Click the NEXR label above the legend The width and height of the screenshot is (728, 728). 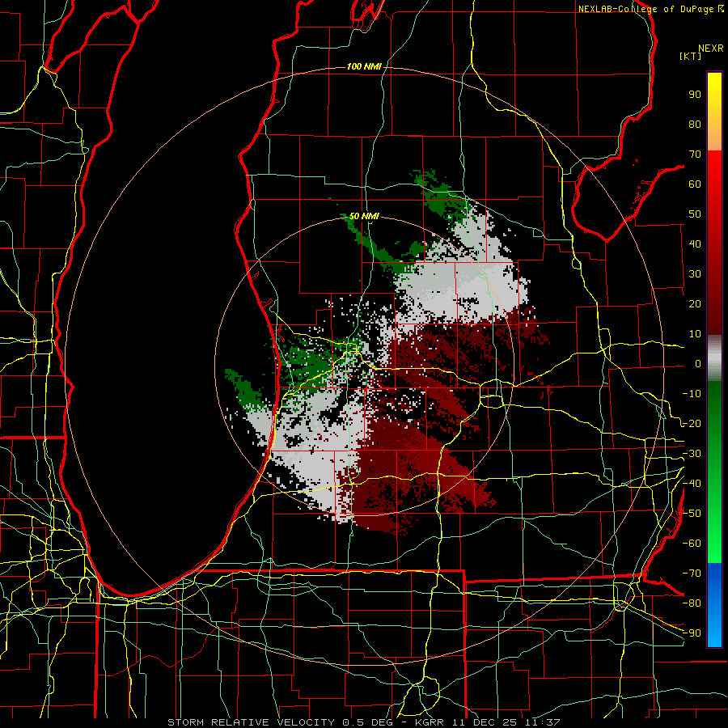710,49
